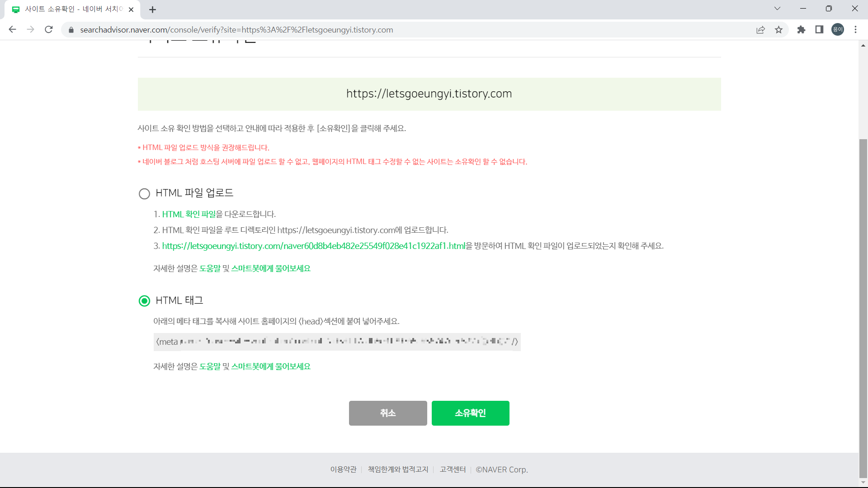Click 취소 cancel button

click(x=387, y=413)
